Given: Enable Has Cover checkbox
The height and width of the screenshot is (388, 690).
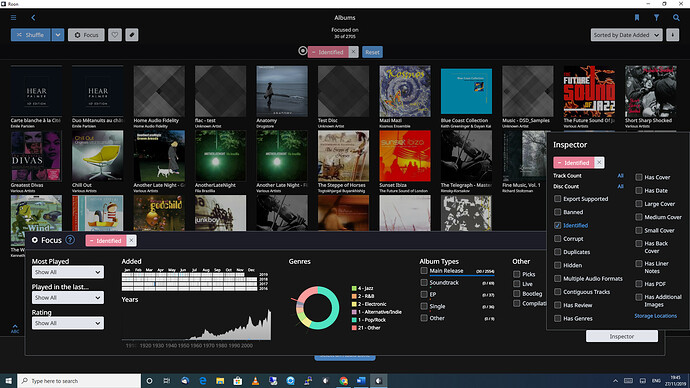Looking at the screenshot, I should (639, 177).
